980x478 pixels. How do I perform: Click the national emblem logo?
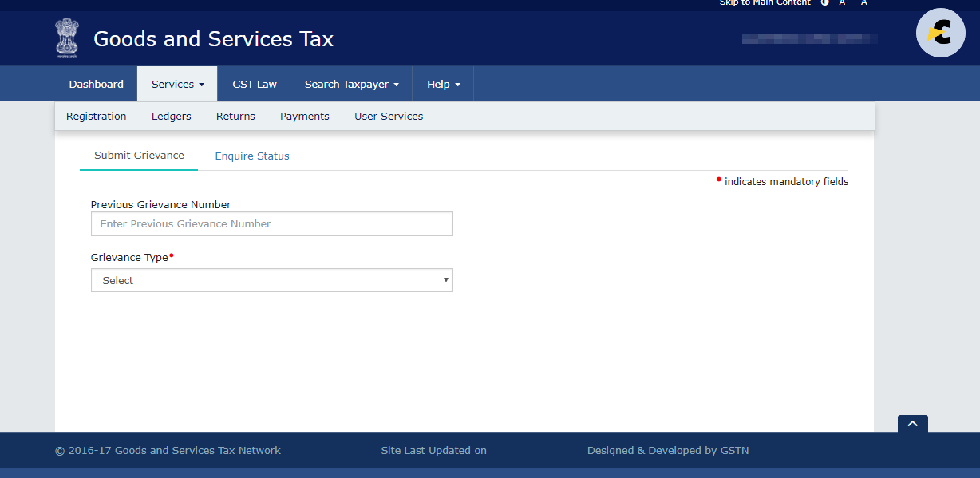pos(67,39)
